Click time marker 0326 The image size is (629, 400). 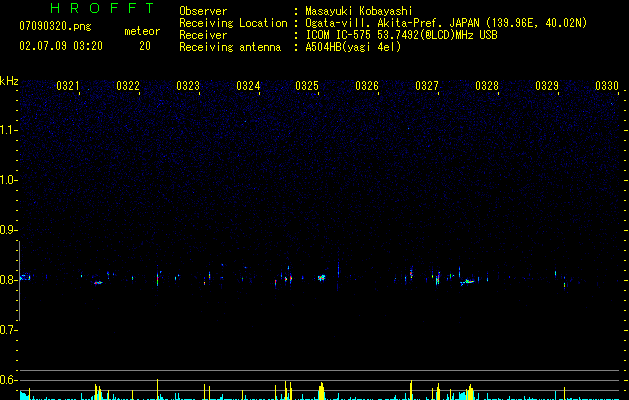[367, 86]
